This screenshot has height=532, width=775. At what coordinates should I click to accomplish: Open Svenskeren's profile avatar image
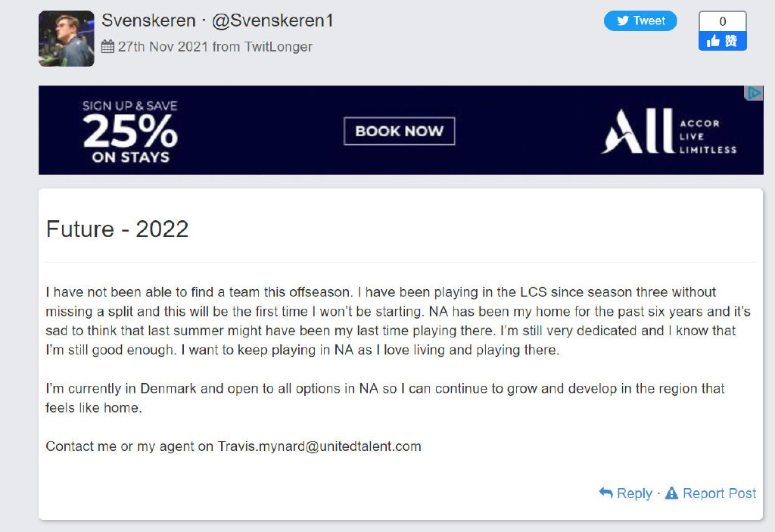[x=67, y=39]
